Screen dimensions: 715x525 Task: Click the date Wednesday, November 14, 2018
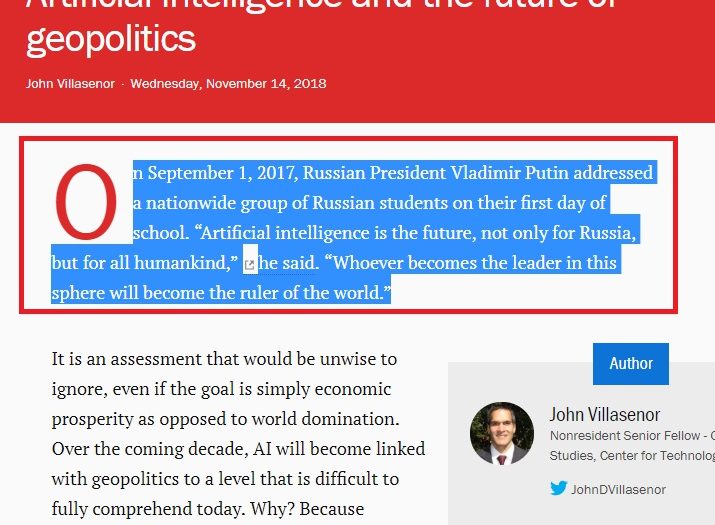pyautogui.click(x=228, y=83)
